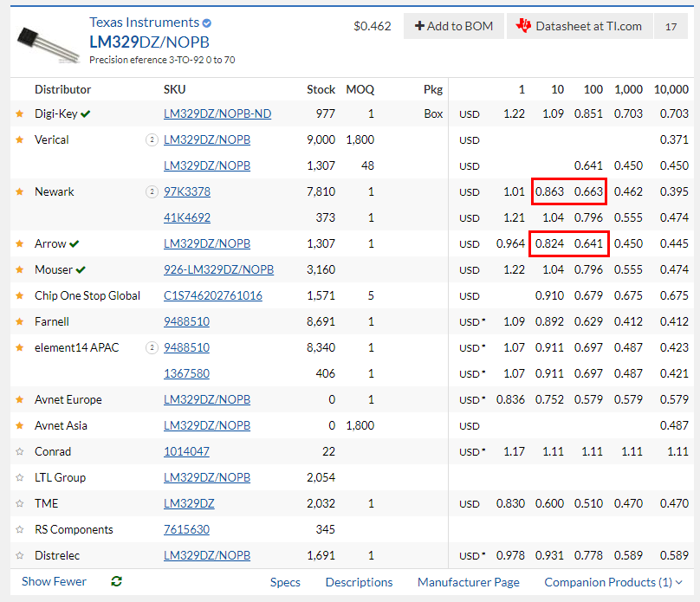This screenshot has width=700, height=602.
Task: Click the 10,000 quantity column header
Action: click(x=671, y=90)
